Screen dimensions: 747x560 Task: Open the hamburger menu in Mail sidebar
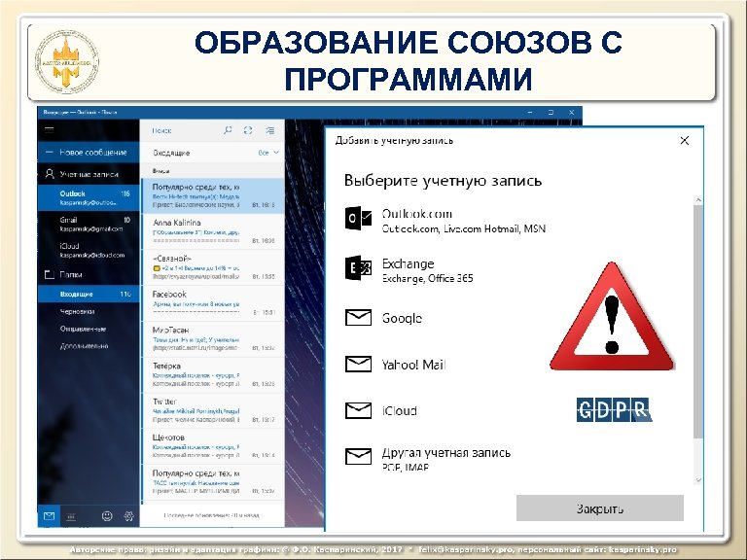click(49, 129)
